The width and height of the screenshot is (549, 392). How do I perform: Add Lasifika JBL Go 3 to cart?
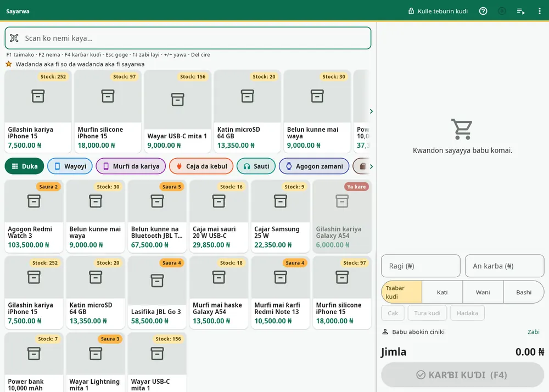pyautogui.click(x=157, y=293)
